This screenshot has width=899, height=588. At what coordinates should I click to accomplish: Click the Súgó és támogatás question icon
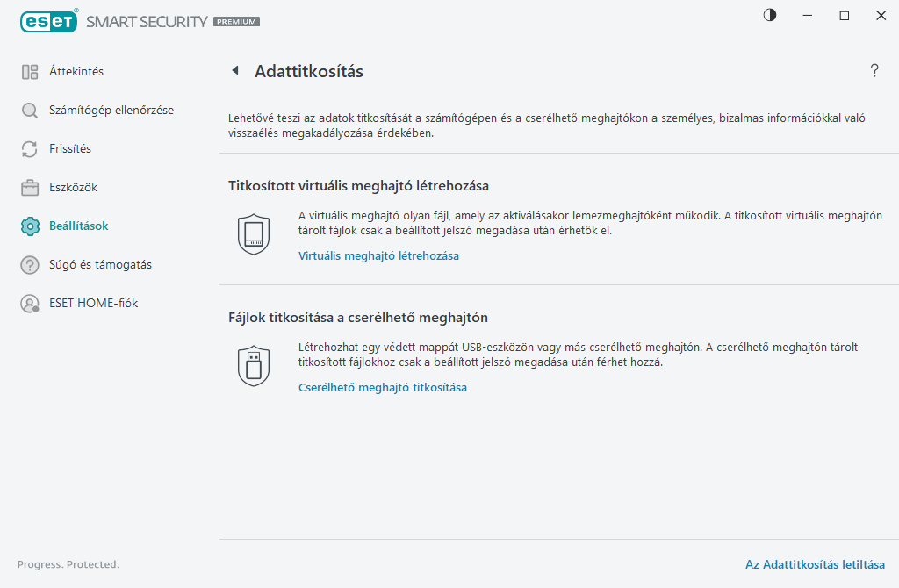(x=30, y=265)
